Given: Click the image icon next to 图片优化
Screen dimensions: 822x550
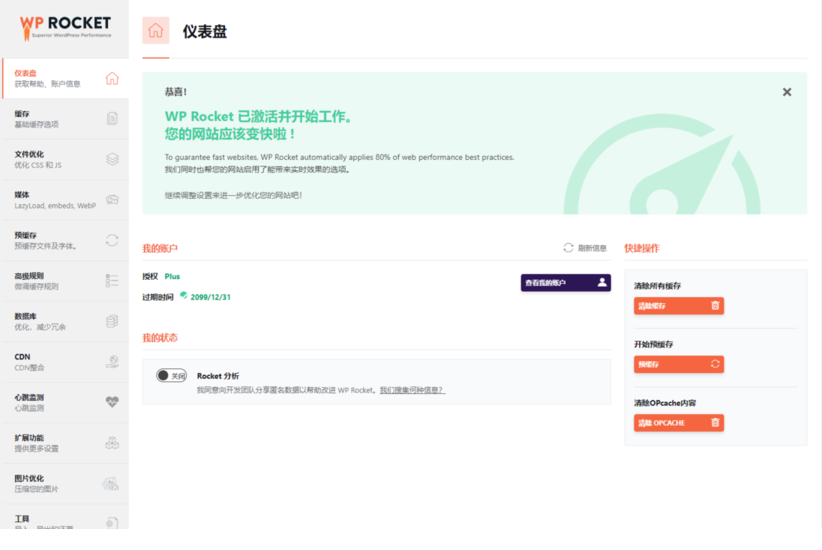Looking at the screenshot, I should point(110,483).
